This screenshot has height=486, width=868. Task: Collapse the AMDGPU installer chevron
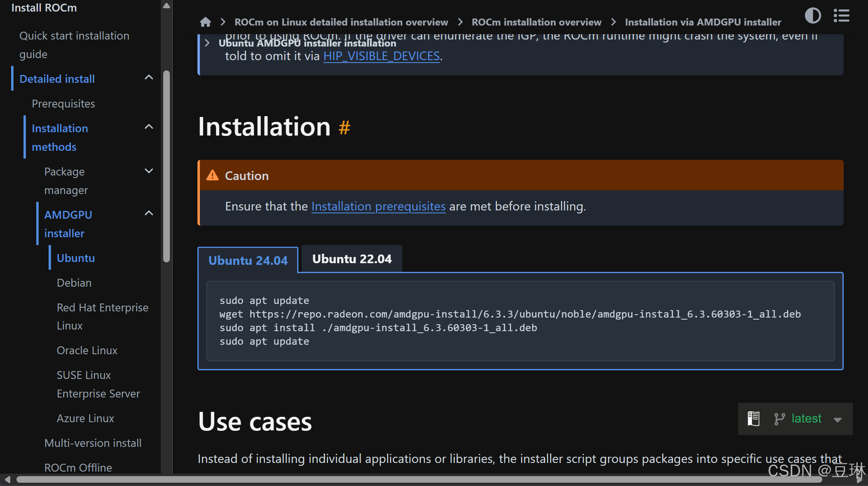[x=149, y=213]
